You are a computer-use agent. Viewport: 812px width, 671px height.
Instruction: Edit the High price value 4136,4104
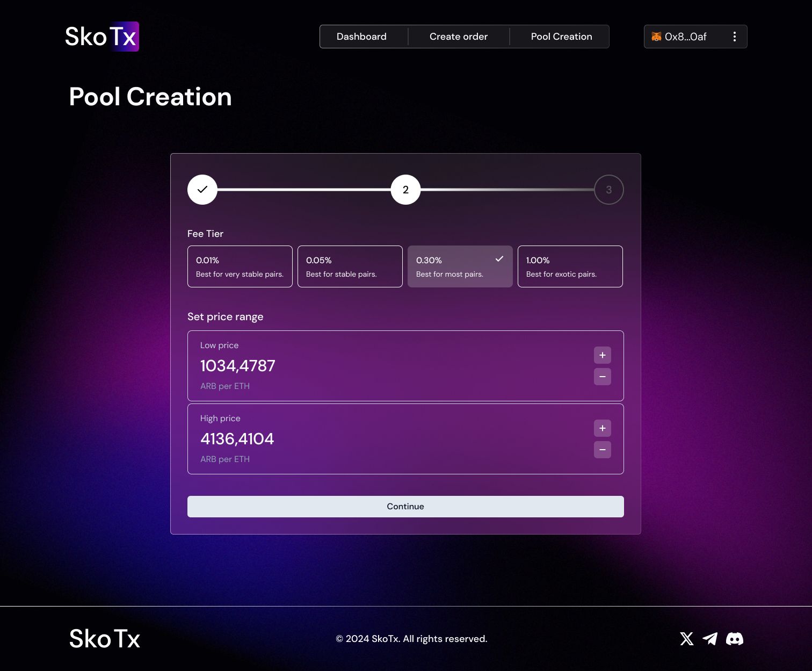tap(237, 439)
